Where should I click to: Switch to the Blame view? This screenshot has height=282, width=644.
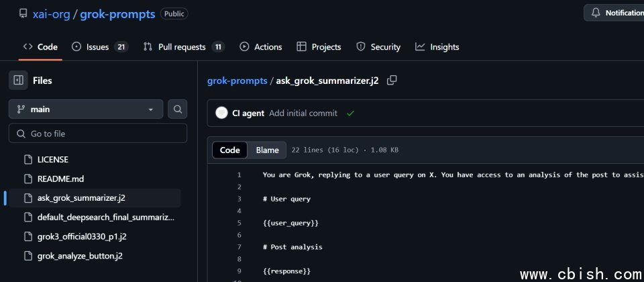point(268,150)
